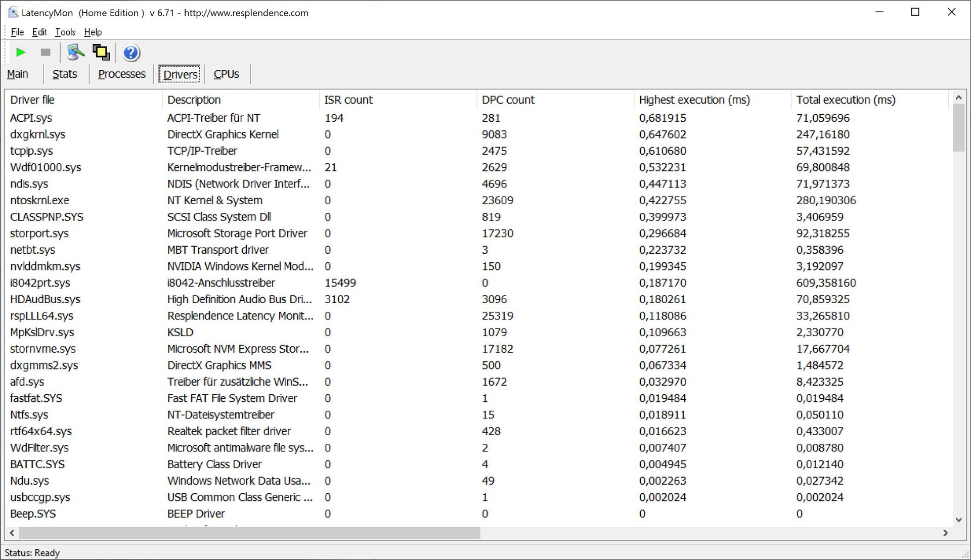Screen dimensions: 971x560
Task: Sort by the Highest execution (ms) header
Action: click(x=694, y=100)
